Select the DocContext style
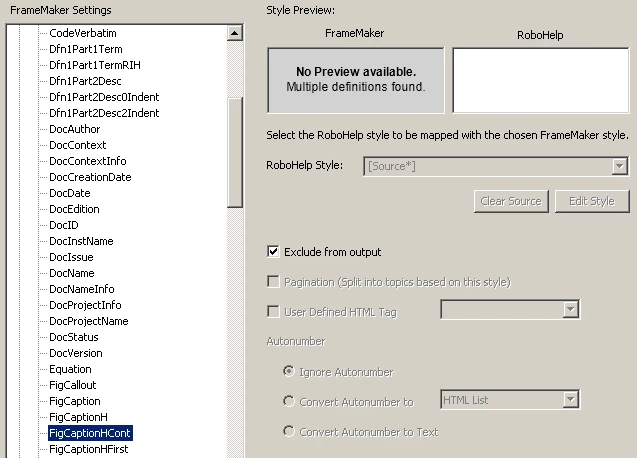637x458 pixels. coord(78,145)
